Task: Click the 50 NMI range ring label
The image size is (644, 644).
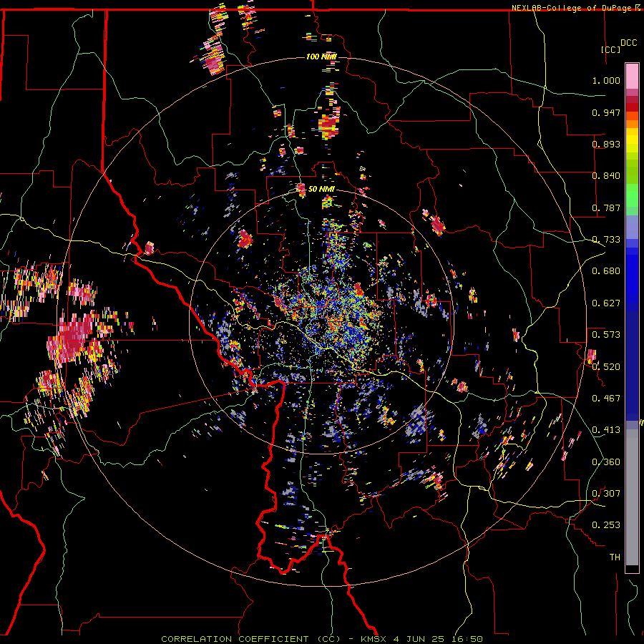Action: tap(321, 189)
